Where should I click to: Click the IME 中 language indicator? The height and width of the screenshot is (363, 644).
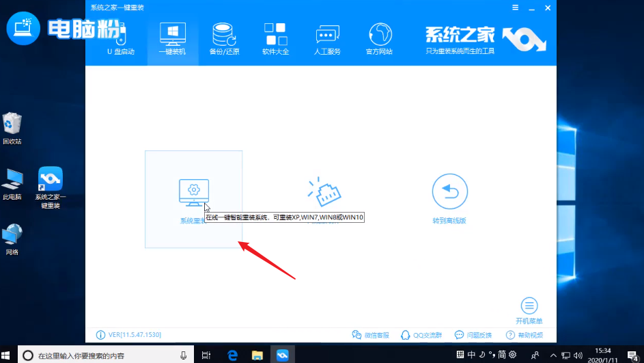click(471, 354)
